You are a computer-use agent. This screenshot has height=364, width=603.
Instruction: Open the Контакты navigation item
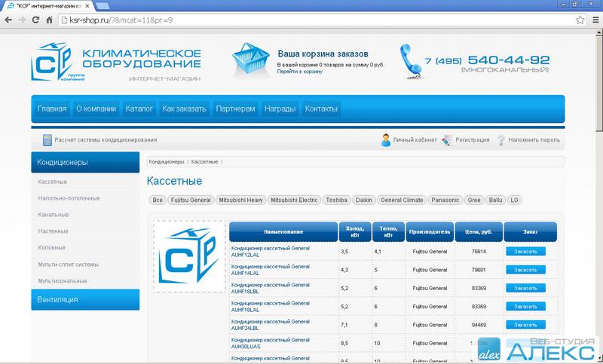[321, 109]
